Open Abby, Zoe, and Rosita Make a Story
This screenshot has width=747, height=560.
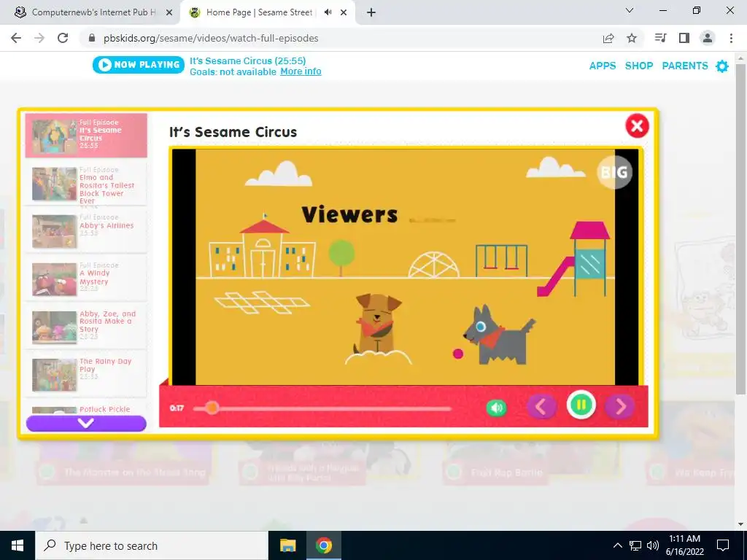[86, 327]
